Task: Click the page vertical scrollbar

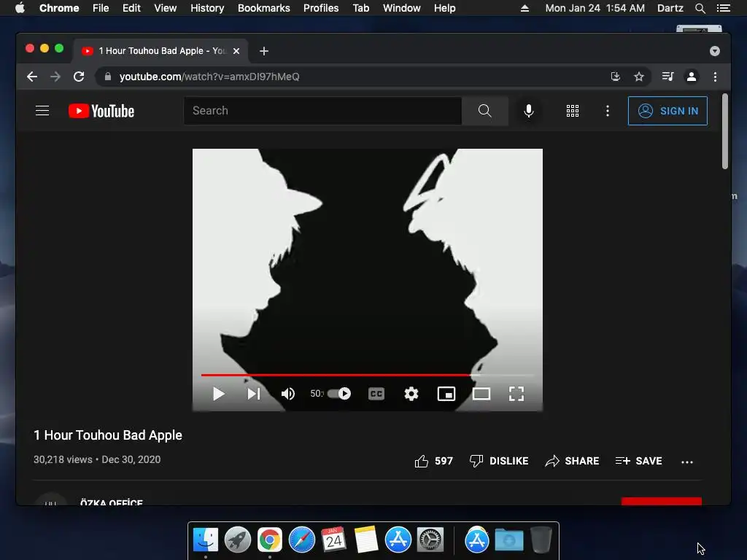Action: tap(724, 132)
